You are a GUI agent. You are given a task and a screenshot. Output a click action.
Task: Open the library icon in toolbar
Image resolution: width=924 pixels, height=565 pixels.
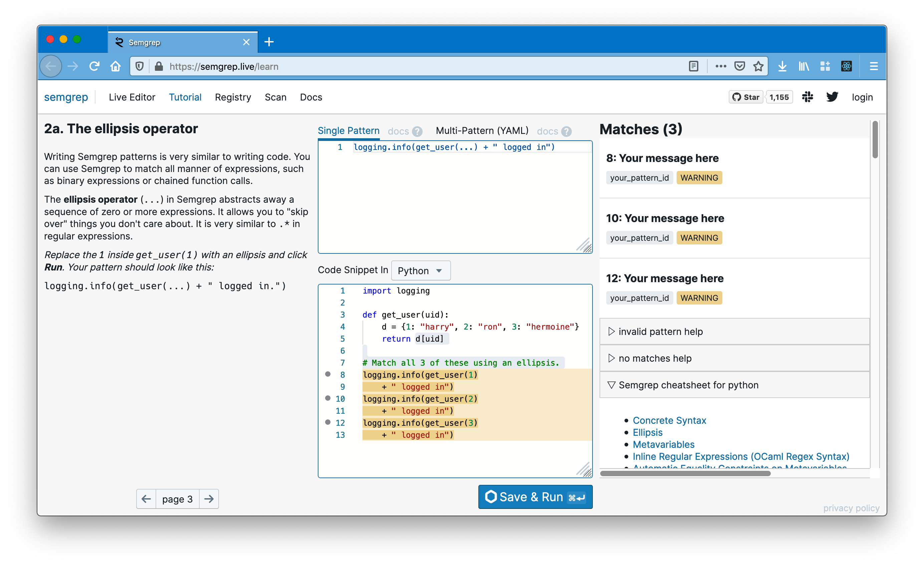coord(803,66)
